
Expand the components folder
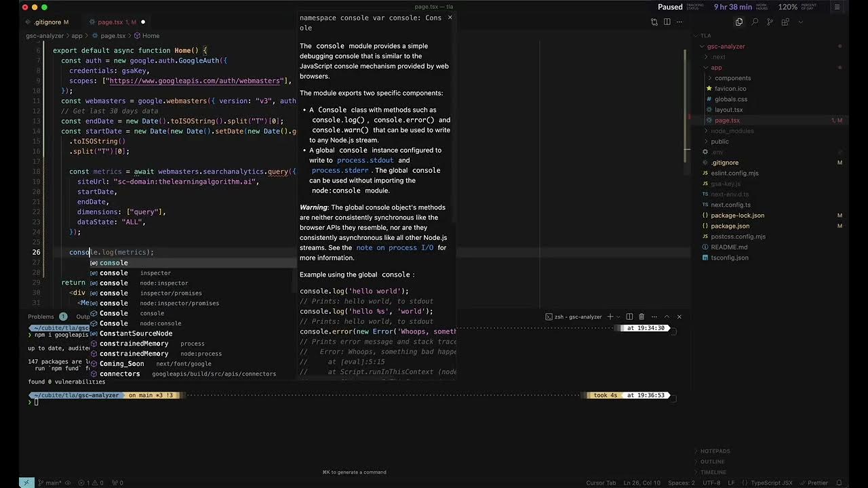coord(732,78)
